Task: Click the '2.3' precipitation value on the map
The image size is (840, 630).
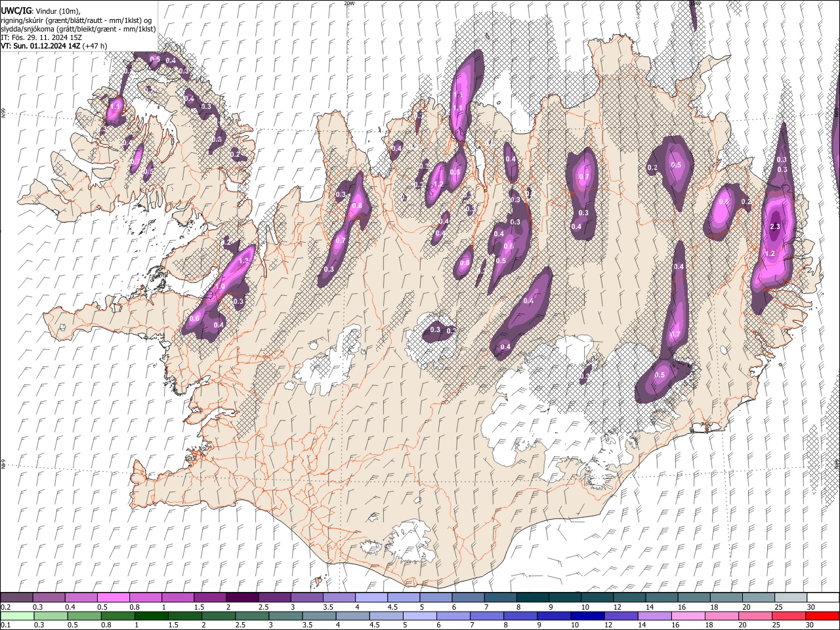Action: click(774, 227)
